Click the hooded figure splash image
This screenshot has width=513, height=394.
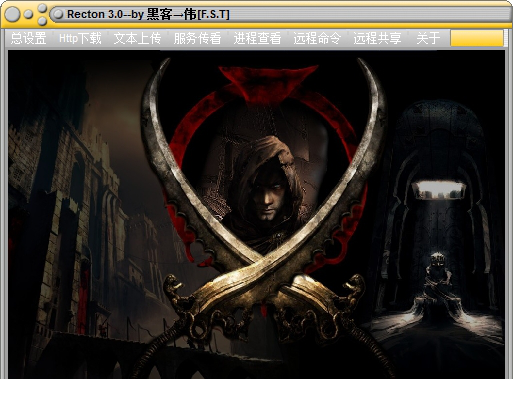256,214
